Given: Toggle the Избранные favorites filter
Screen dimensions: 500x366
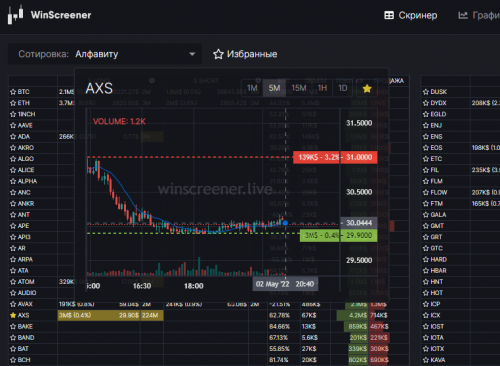Looking at the screenshot, I should pos(245,54).
